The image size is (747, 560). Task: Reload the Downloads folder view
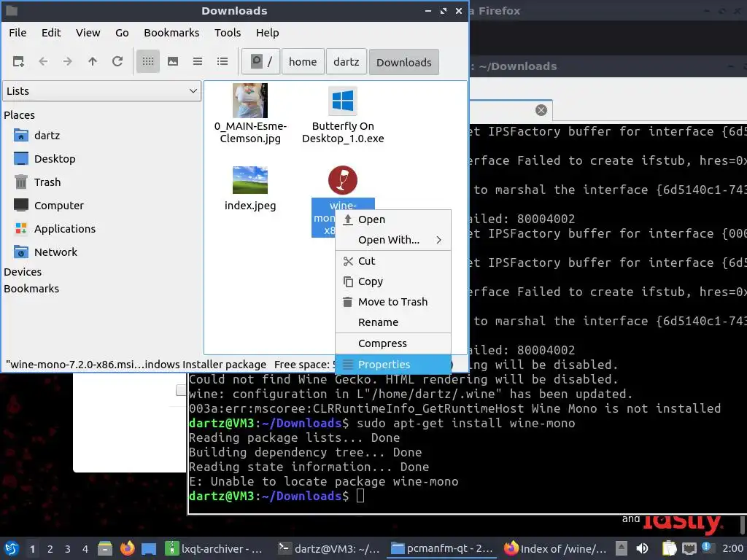117,61
